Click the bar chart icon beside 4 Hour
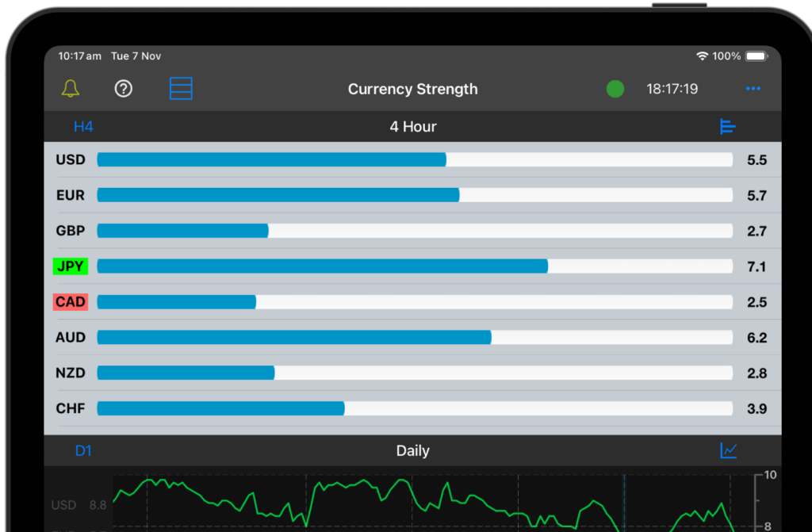The width and height of the screenshot is (812, 532). click(x=727, y=126)
